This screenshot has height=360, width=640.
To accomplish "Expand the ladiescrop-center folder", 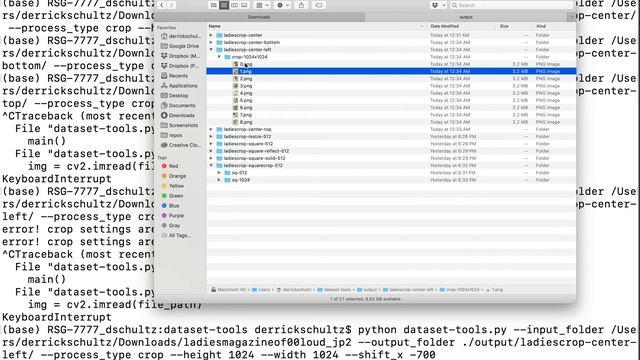I will (x=211, y=35).
